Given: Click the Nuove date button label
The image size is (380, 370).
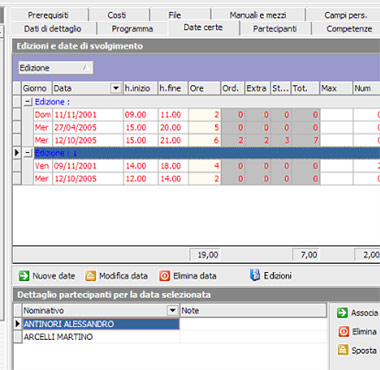Looking at the screenshot, I should [x=54, y=276].
